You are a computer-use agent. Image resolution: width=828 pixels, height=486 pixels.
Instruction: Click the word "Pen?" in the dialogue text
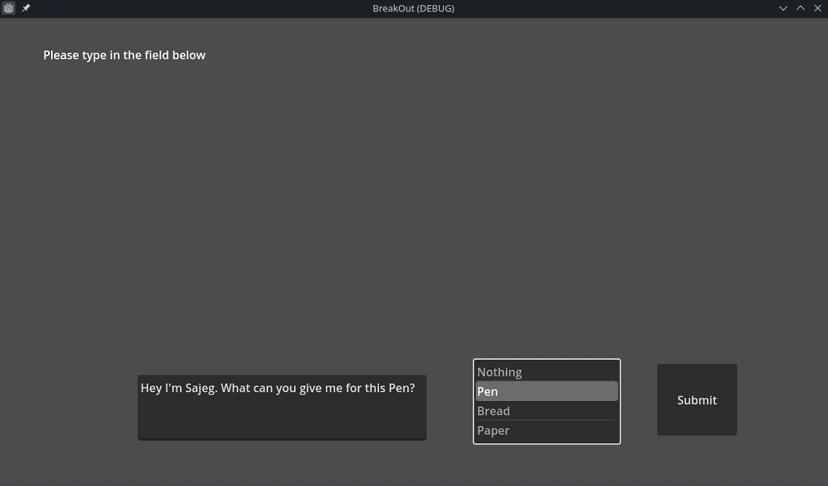tap(402, 388)
